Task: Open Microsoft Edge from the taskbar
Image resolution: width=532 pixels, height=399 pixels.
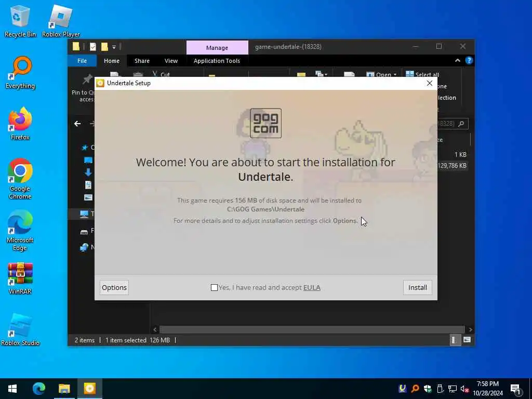Action: (x=38, y=389)
